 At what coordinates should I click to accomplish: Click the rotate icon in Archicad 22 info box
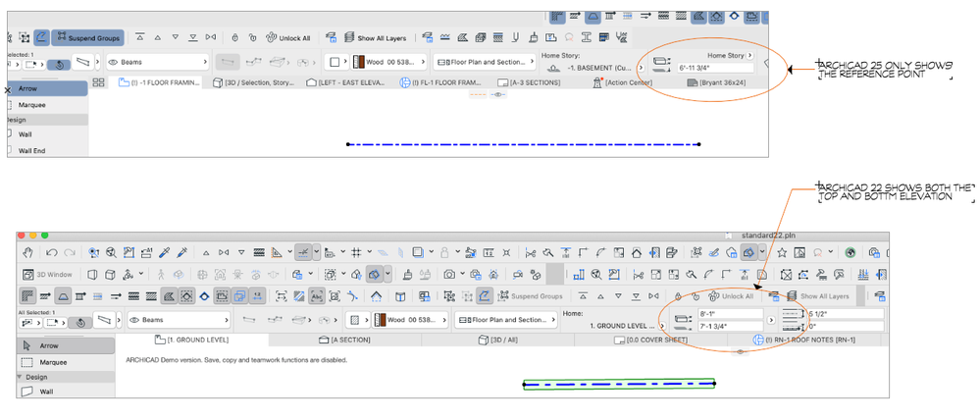tap(80, 323)
